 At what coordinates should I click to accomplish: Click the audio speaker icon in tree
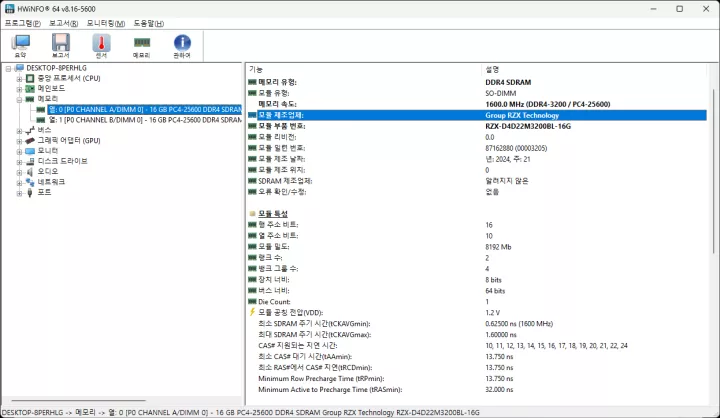click(30, 172)
